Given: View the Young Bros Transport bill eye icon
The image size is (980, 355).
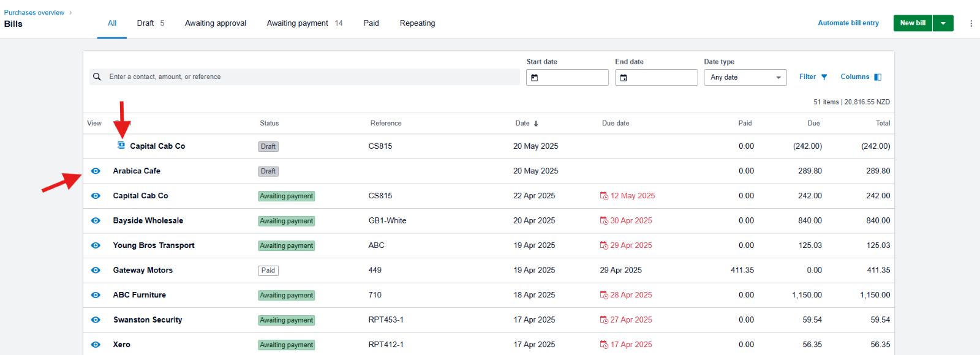Looking at the screenshot, I should pyautogui.click(x=96, y=245).
